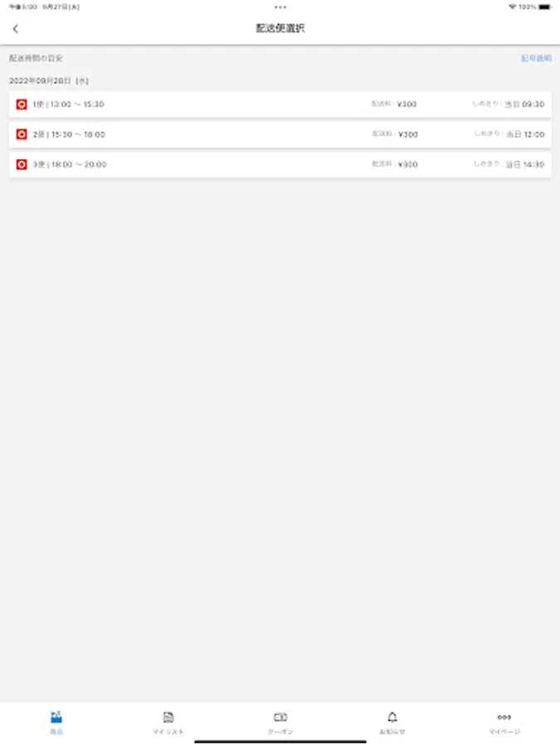Screen dimensions: 560x747
Task: Tap the home indicator bar at bottom
Action: click(280, 741)
